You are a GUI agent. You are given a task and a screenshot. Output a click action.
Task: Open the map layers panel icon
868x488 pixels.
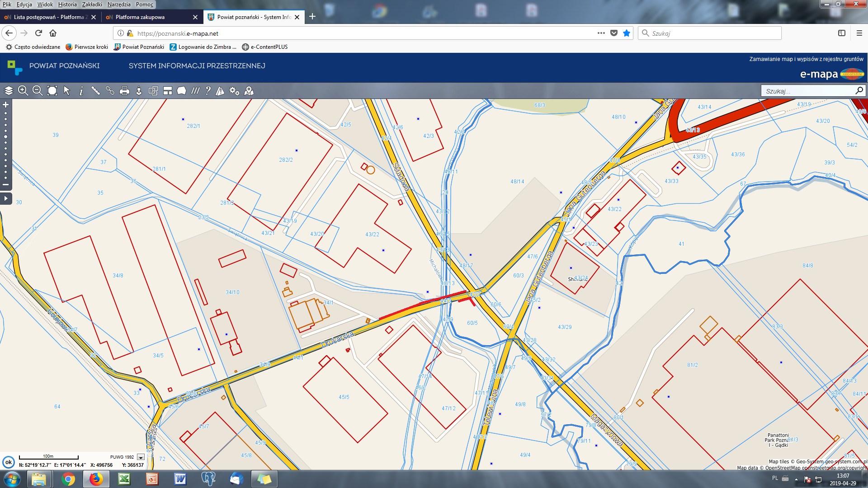click(9, 91)
